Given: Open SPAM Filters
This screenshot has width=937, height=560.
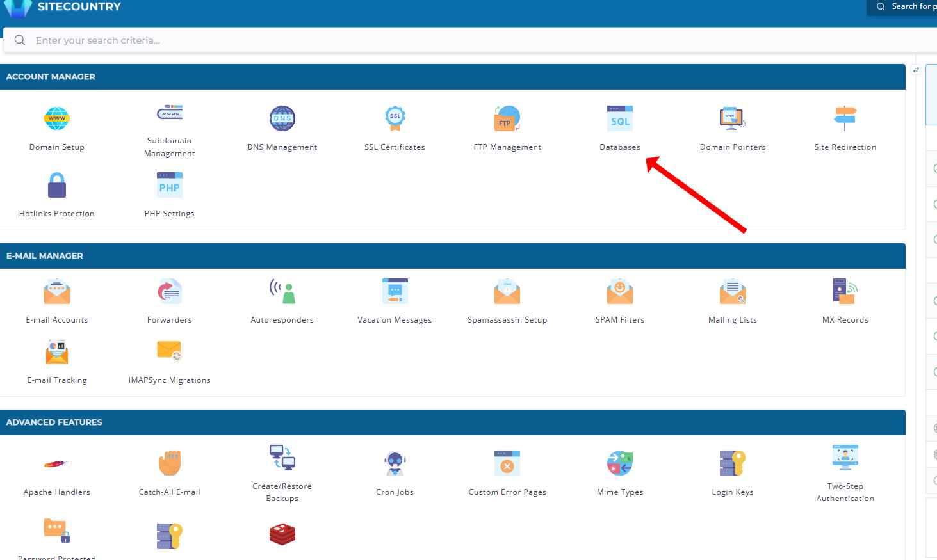Looking at the screenshot, I should pos(620,301).
